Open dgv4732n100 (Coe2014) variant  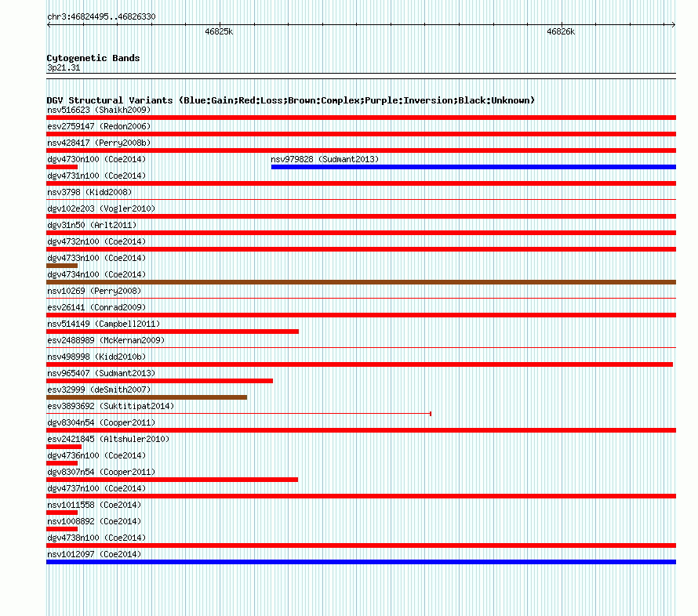coord(96,241)
